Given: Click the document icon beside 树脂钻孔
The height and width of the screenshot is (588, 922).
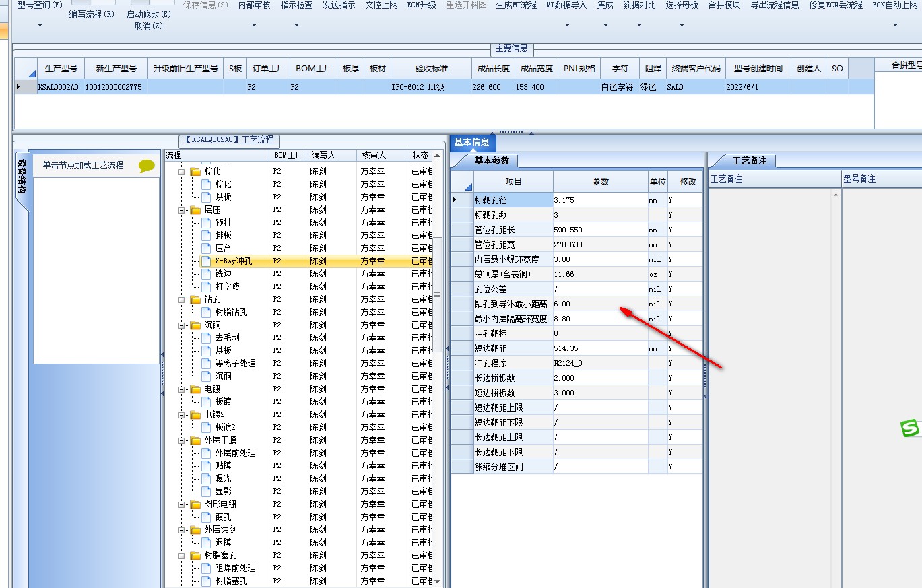Looking at the screenshot, I should 206,313.
